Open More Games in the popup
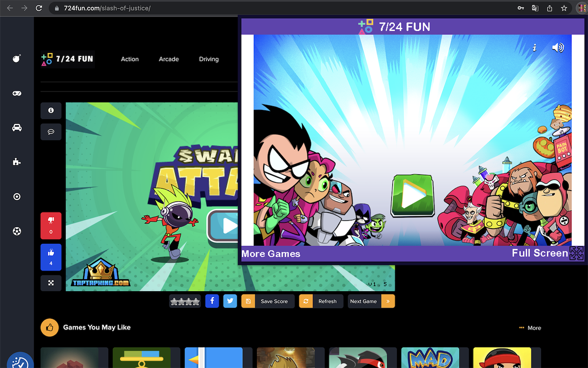This screenshot has width=588, height=368. (271, 254)
